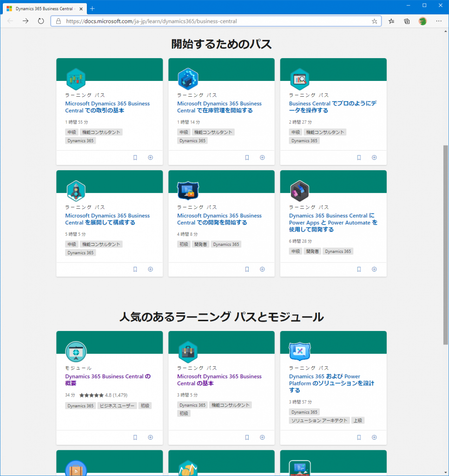Viewport: 449px width, 476px height.
Task: Add this page to favorites star
Action: tap(374, 21)
